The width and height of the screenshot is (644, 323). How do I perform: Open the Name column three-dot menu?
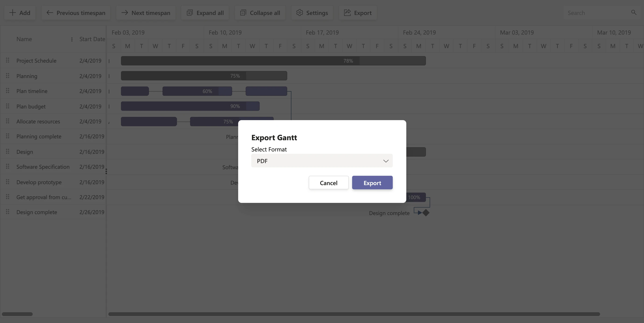[x=72, y=39]
